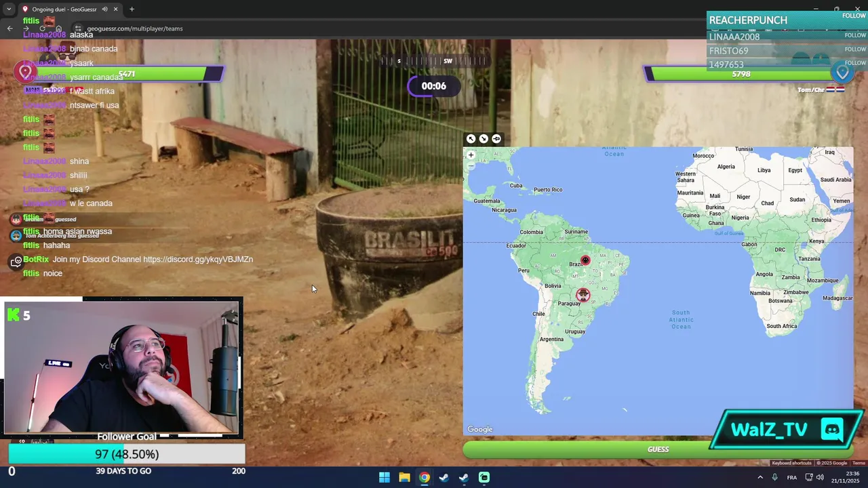This screenshot has height=488, width=868.
Task: Click the right team blue pin badge
Action: [x=843, y=72]
